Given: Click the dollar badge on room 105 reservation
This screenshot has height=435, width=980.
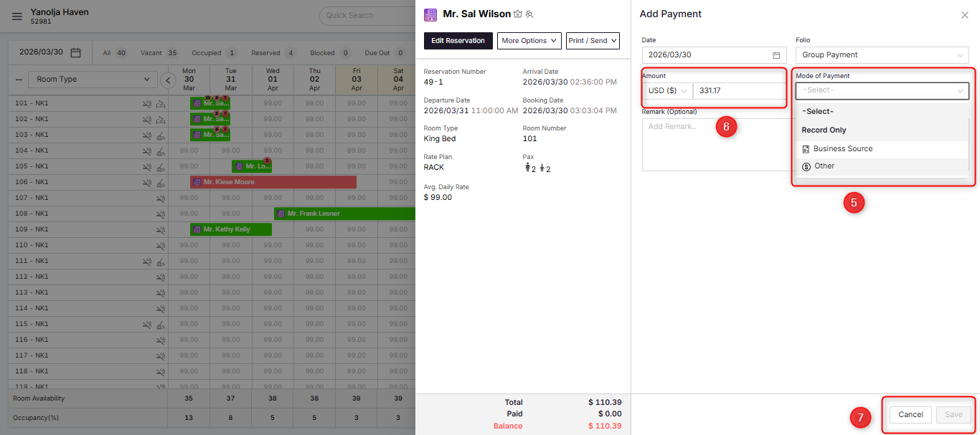Looking at the screenshot, I should click(x=267, y=161).
